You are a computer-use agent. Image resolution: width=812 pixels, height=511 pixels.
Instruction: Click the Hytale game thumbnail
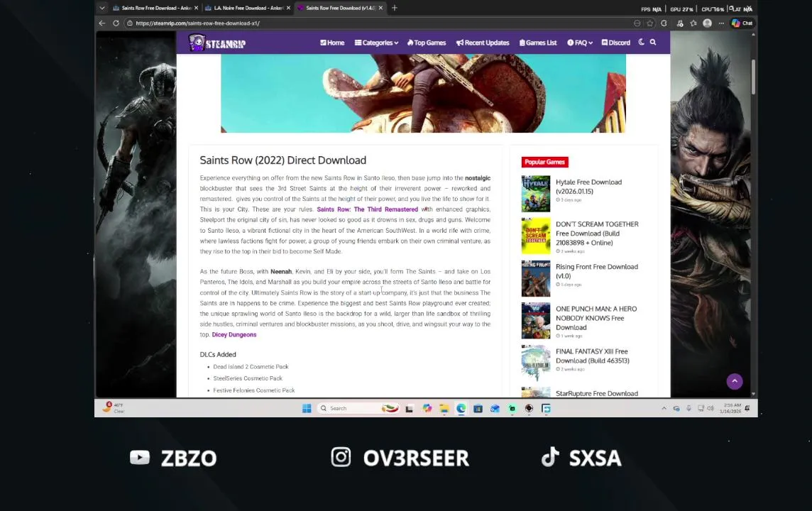pyautogui.click(x=535, y=194)
